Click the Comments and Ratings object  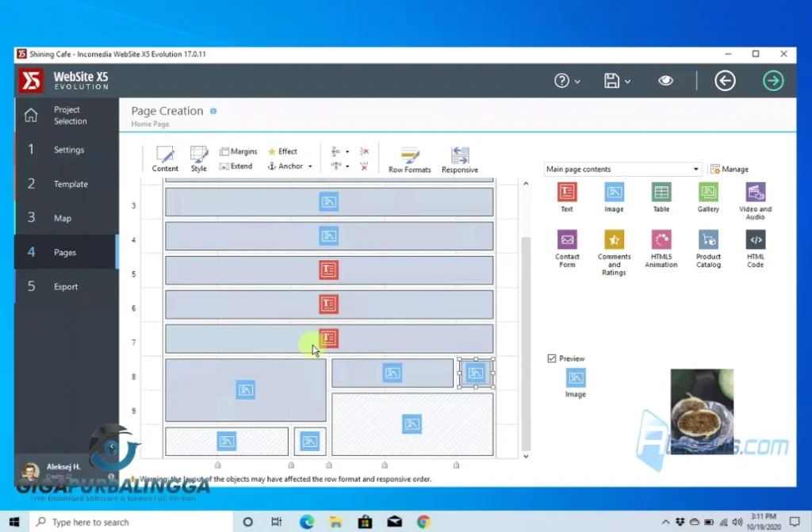coord(614,239)
